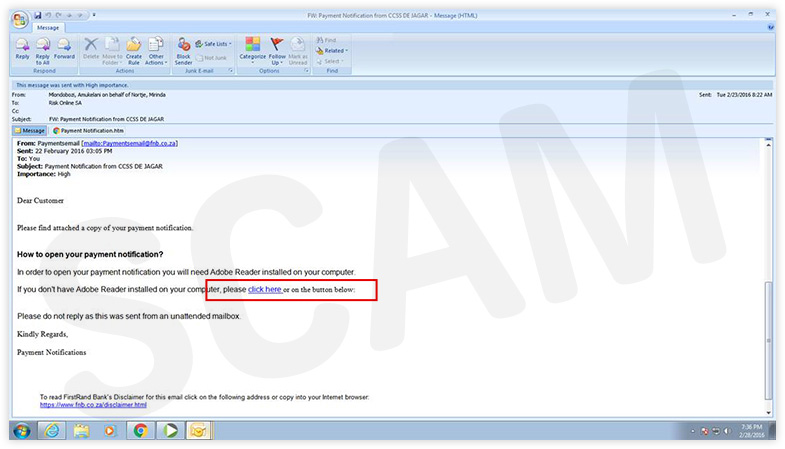785x449 pixels.
Task: Expand the Related dropdown in Find group
Action: coord(333,50)
